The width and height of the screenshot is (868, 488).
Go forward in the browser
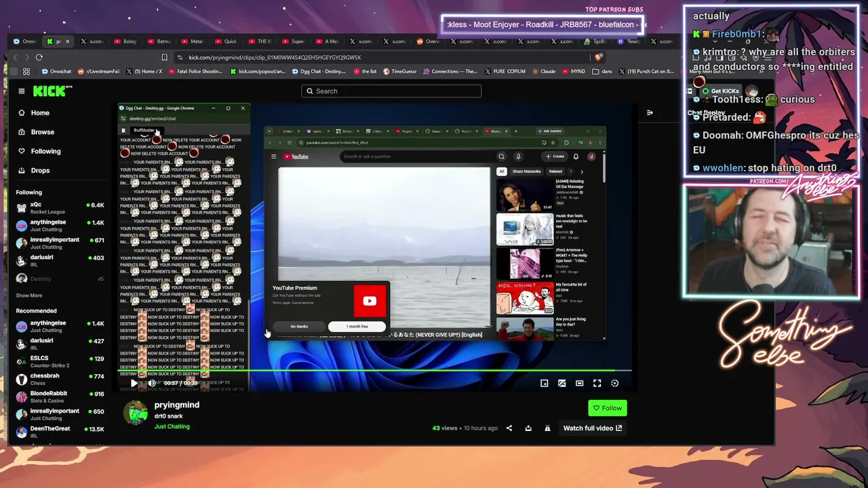28,58
